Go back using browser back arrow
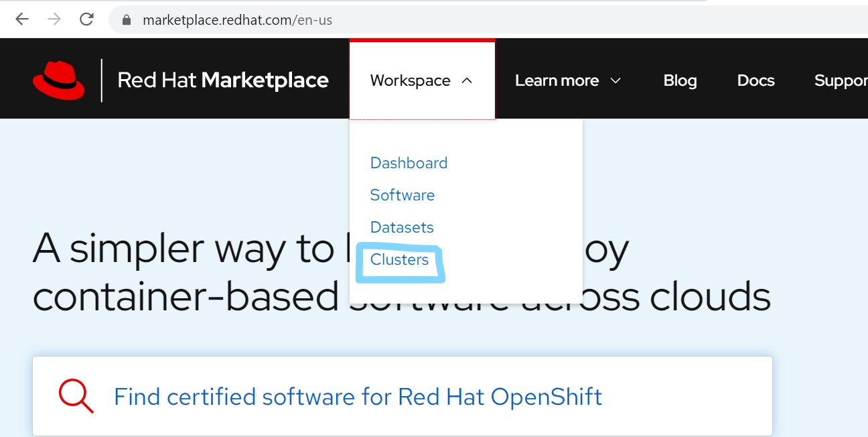The image size is (868, 437). (22, 19)
